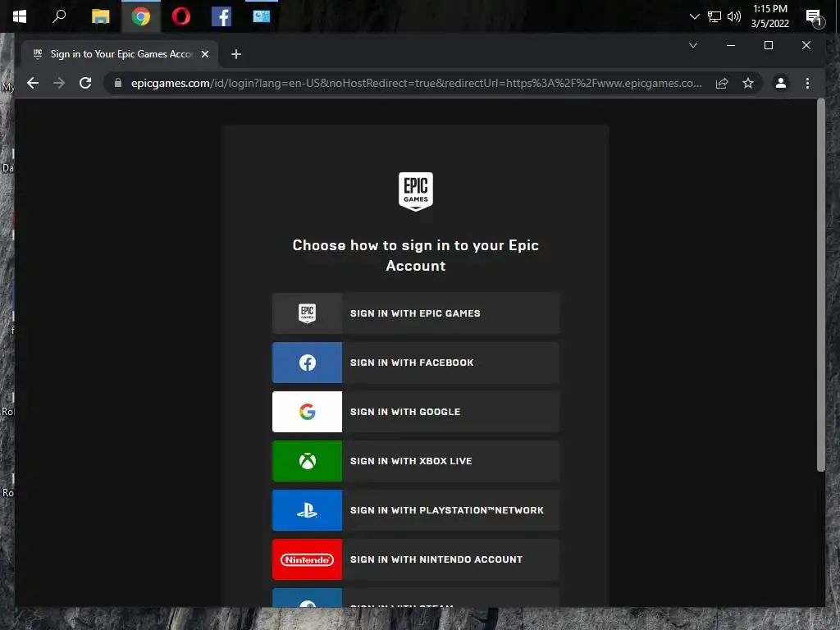Click the browser forward arrow

tap(59, 83)
